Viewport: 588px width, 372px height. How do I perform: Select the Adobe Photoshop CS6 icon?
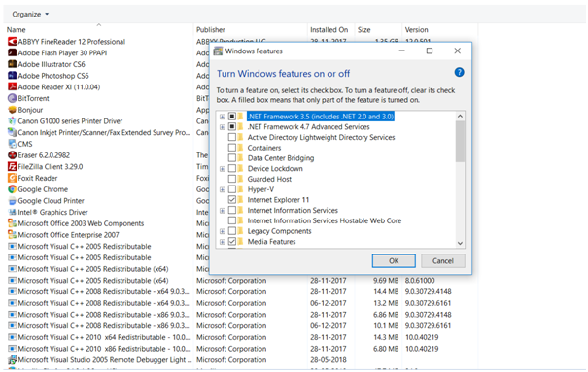(x=13, y=76)
